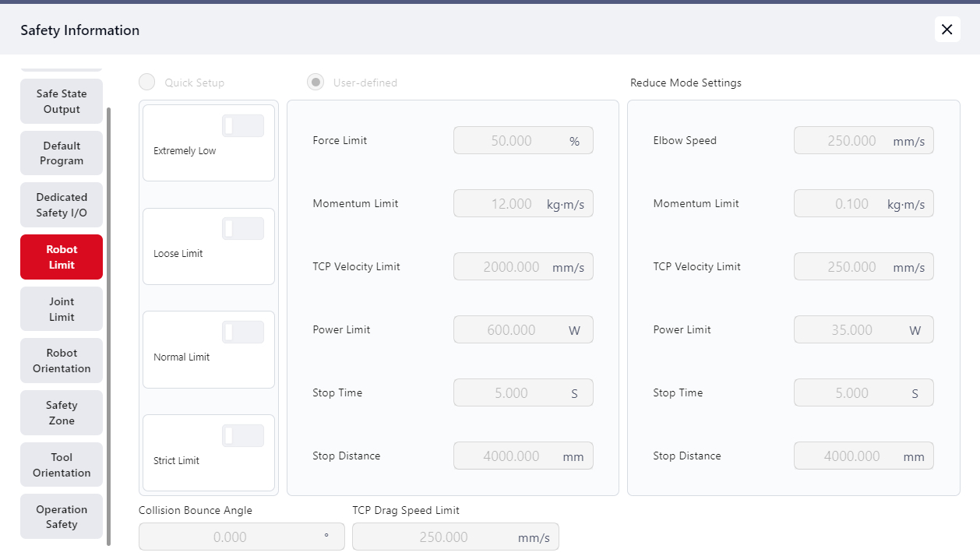980x556 pixels.
Task: Select the User-defined radio button
Action: tap(316, 83)
